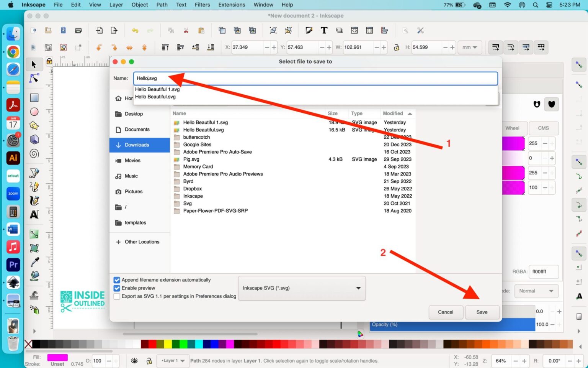
Task: Select the Star tool in the toolbox
Action: click(34, 125)
